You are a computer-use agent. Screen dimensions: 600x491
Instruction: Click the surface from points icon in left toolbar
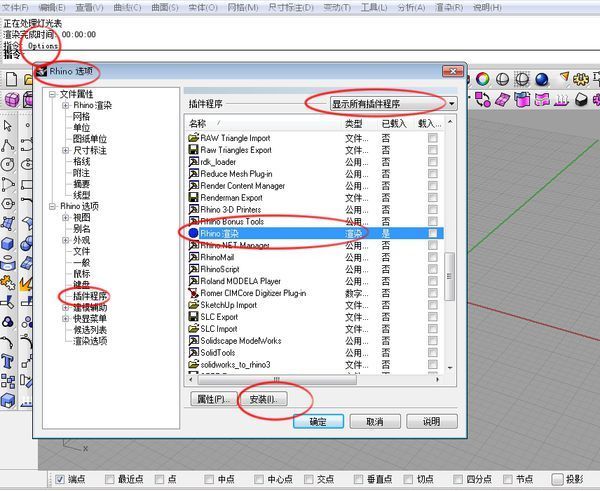point(8,223)
